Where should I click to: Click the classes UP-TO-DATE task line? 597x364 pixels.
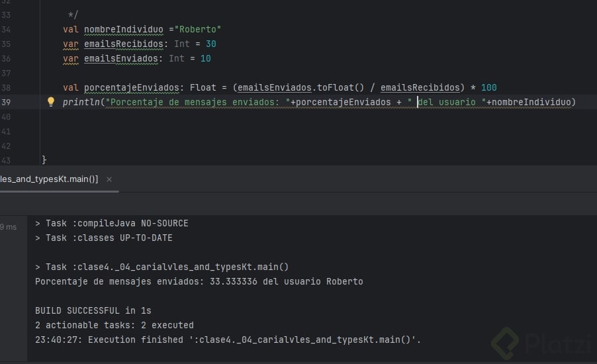(x=104, y=238)
